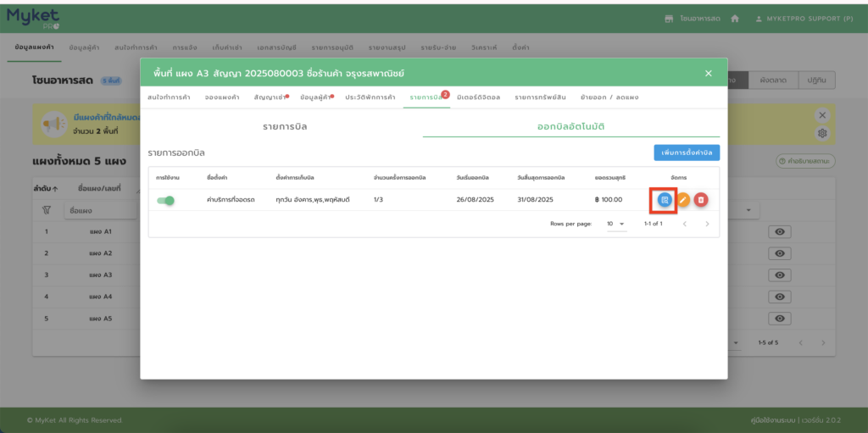The image size is (868, 433).
Task: Go to next page in background stall list
Action: (823, 342)
